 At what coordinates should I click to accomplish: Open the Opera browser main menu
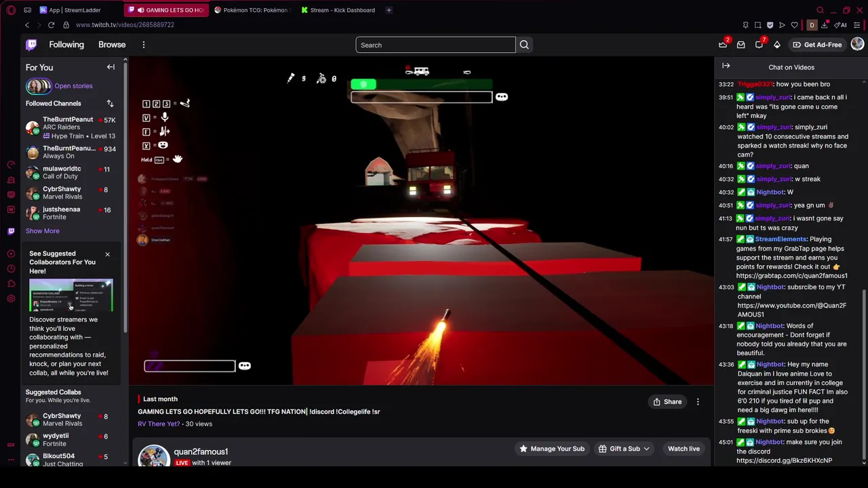(11, 10)
